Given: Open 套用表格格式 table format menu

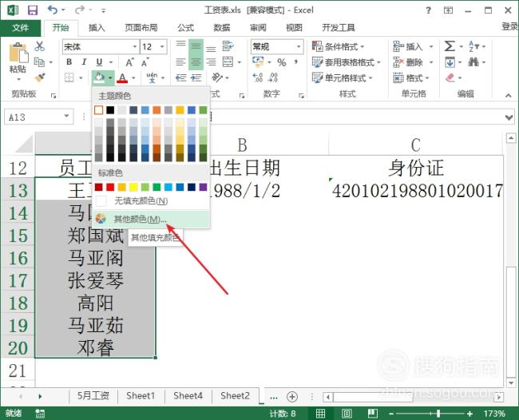Looking at the screenshot, I should [347, 62].
